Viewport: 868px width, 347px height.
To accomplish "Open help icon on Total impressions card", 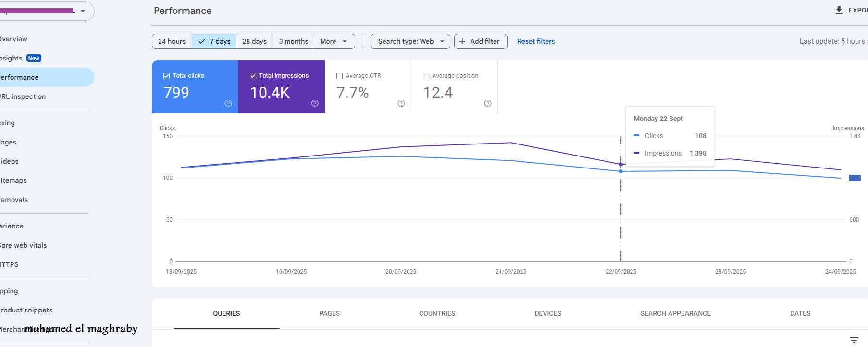I will coord(315,103).
